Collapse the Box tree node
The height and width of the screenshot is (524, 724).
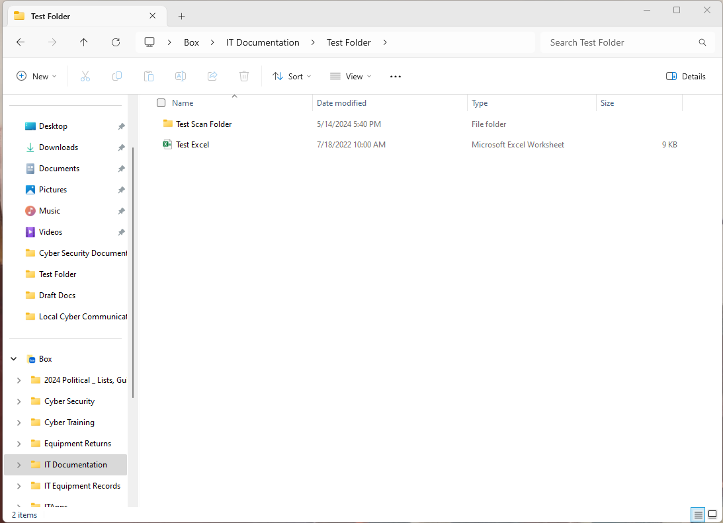pyautogui.click(x=14, y=359)
